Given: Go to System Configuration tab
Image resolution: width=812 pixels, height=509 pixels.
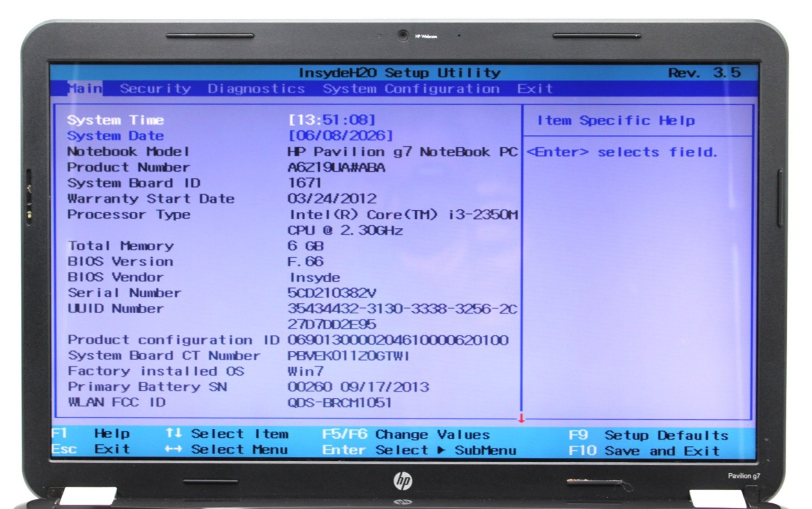Looking at the screenshot, I should pyautogui.click(x=411, y=89).
